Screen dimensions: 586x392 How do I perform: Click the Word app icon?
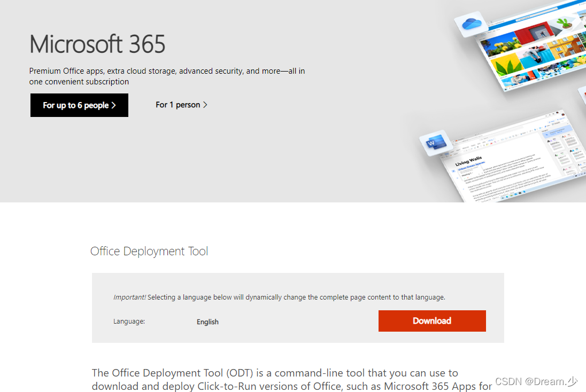436,143
